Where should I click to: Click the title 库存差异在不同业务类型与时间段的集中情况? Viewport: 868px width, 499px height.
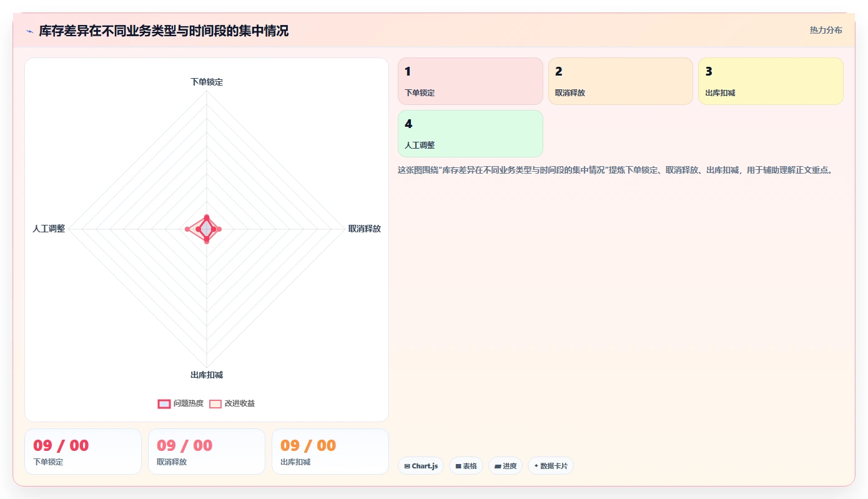click(x=164, y=31)
